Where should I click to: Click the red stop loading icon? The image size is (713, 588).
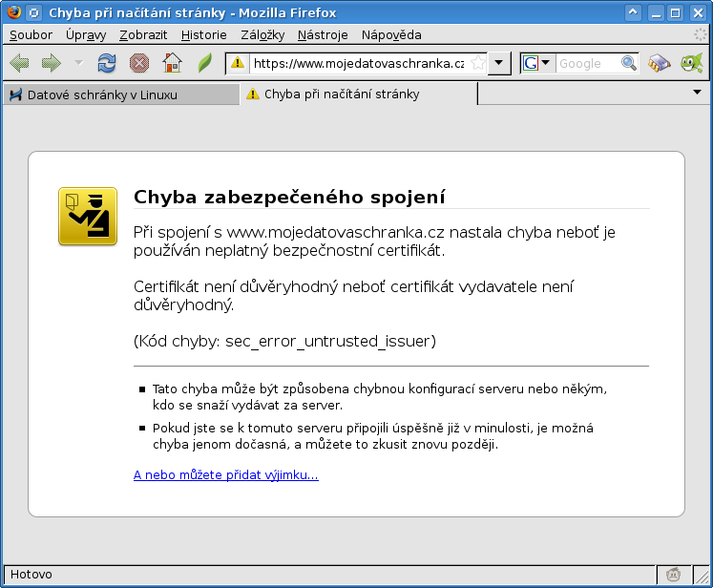[x=139, y=63]
